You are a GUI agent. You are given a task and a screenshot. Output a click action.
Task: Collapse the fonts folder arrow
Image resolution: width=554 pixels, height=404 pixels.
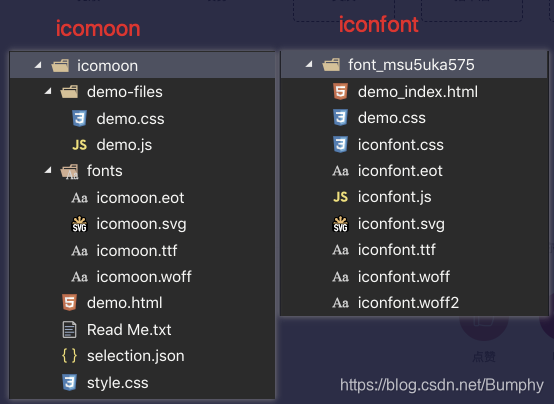pyautogui.click(x=48, y=171)
